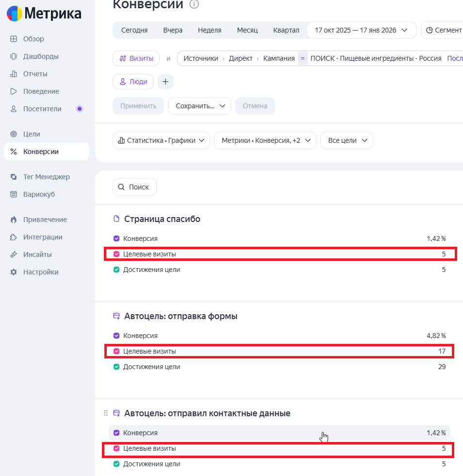
Task: Add a new segment condition with plus button
Action: click(x=165, y=82)
